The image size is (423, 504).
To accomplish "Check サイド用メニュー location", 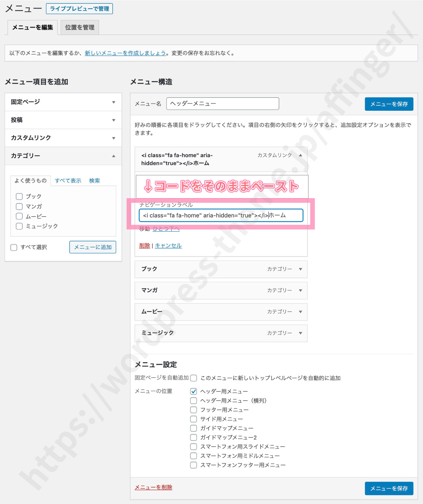I will (x=193, y=419).
